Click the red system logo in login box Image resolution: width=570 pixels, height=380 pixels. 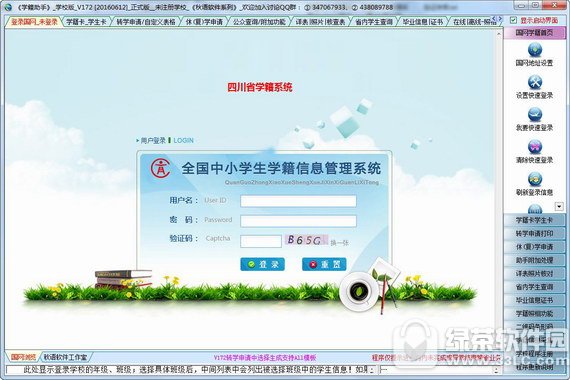[160, 168]
